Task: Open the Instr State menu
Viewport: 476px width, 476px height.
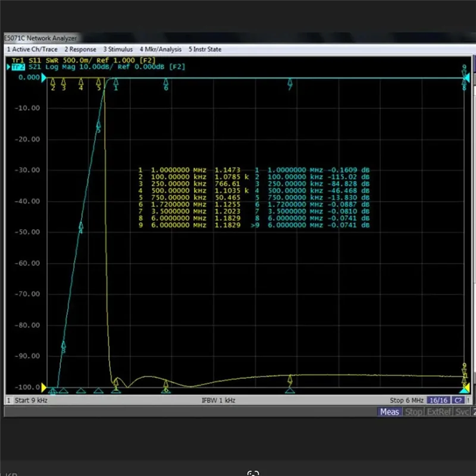Action: click(205, 49)
